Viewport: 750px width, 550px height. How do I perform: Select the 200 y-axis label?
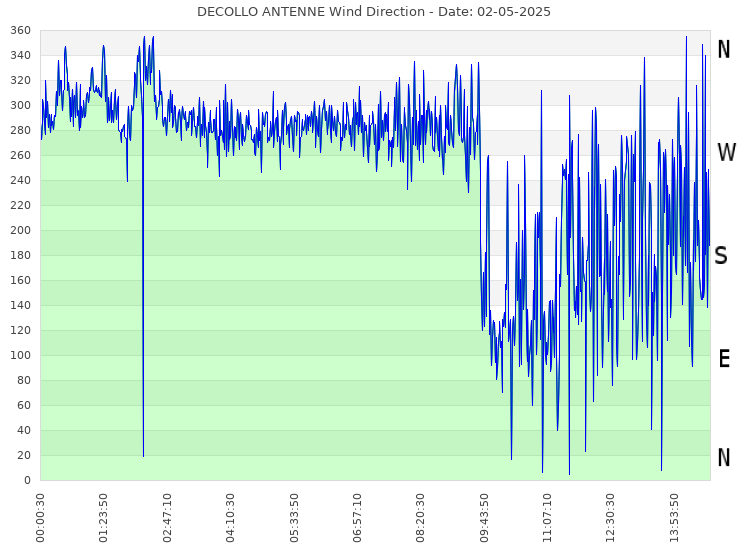point(21,230)
